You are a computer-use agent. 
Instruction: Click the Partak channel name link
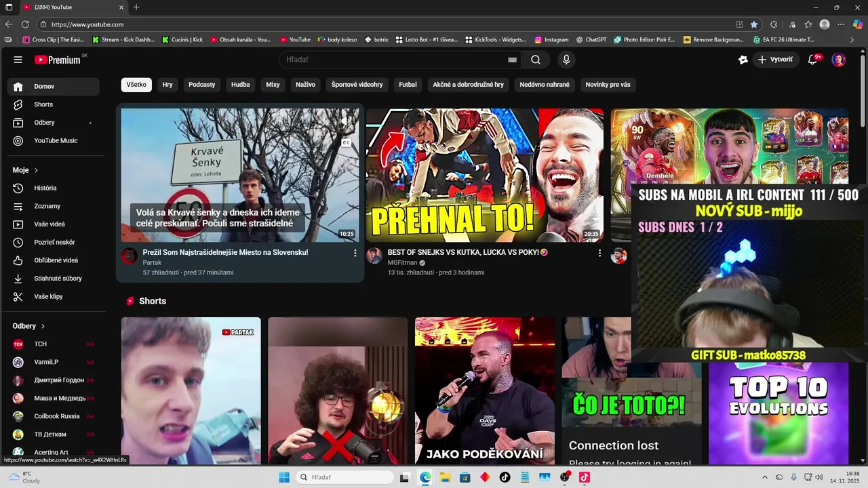pos(152,262)
